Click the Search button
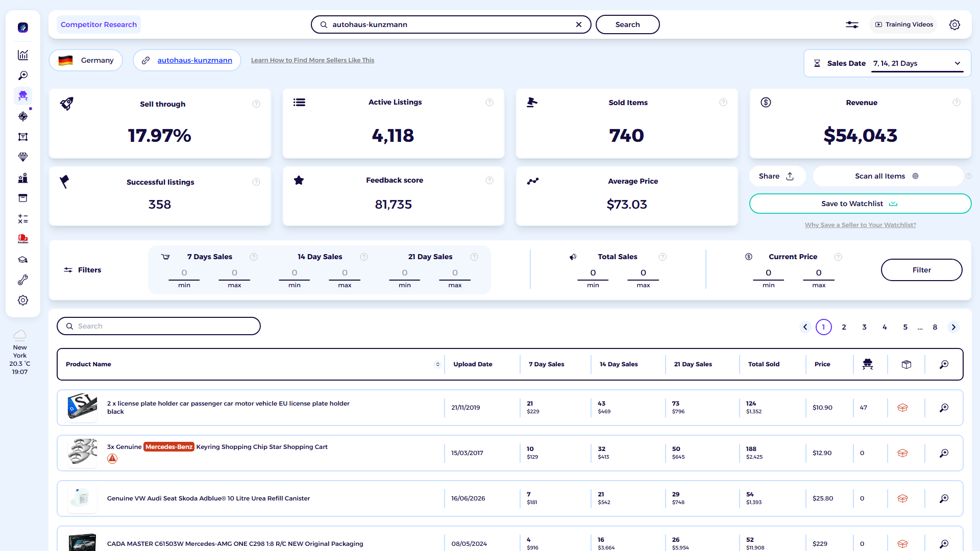Image resolution: width=980 pixels, height=551 pixels. [627, 24]
